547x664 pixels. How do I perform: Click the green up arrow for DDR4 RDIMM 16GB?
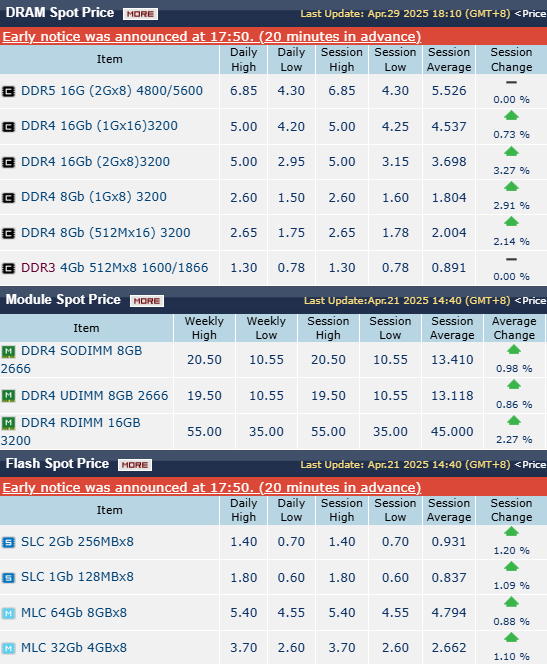[x=514, y=421]
